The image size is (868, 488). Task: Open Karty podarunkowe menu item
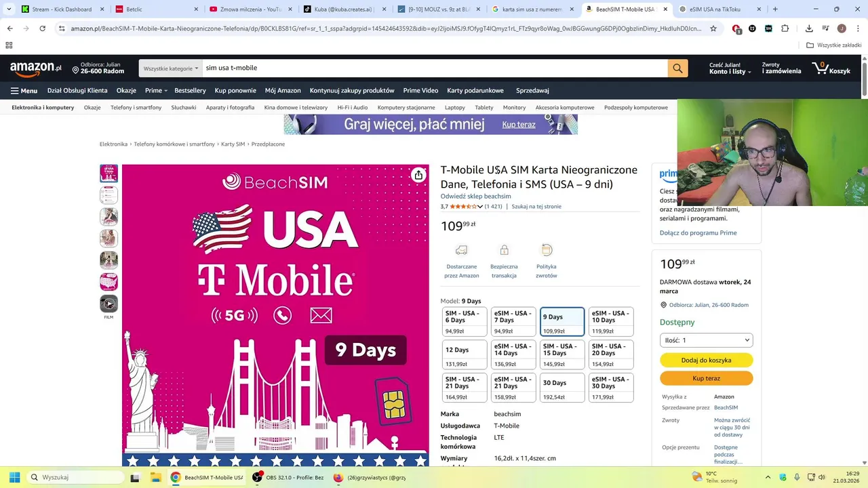475,91
